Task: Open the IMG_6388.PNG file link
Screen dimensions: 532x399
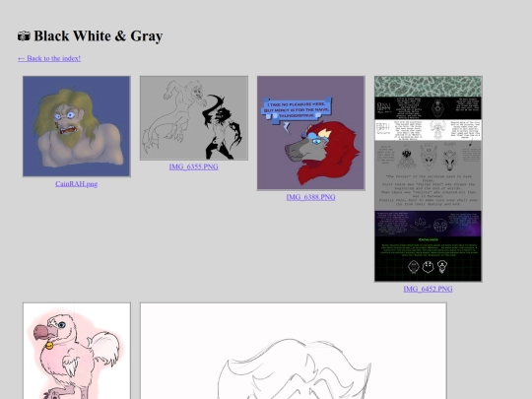Action: [310, 197]
